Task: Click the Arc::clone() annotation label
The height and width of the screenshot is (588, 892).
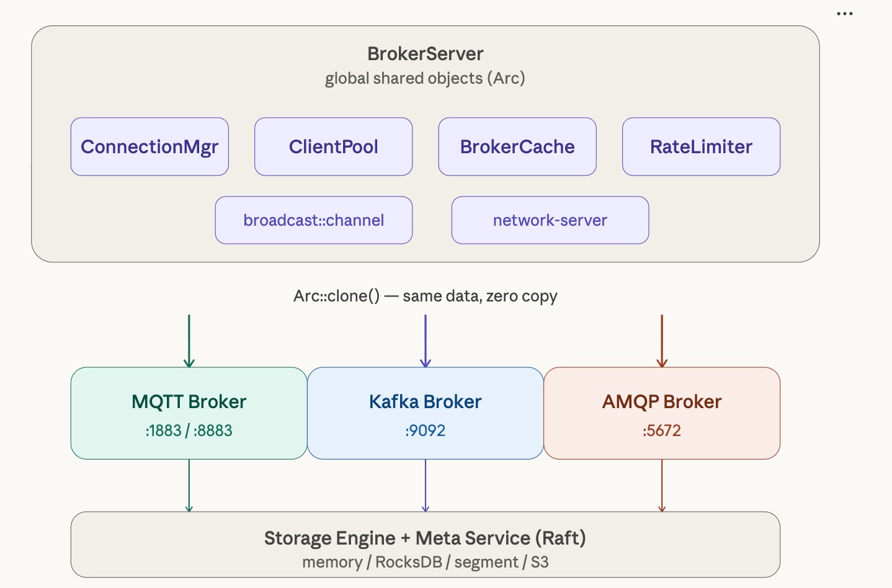Action: (x=426, y=296)
